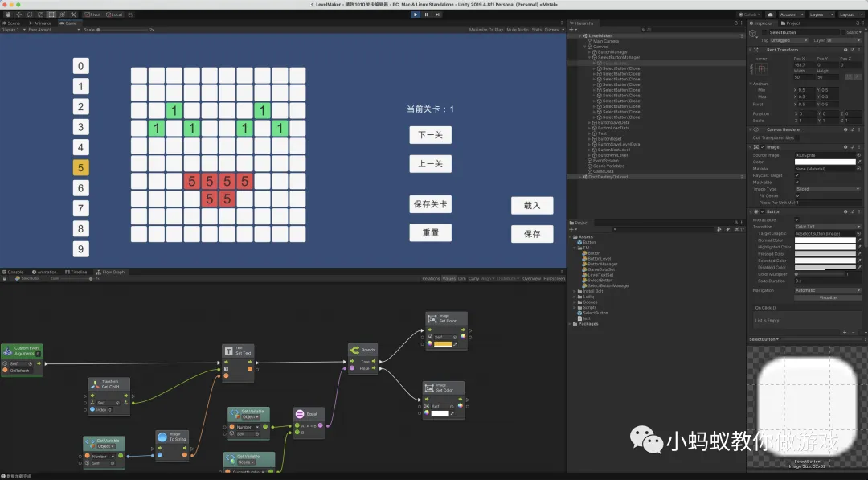Select the Hand tool in Unity toolbar
This screenshot has width=868, height=480.
[x=8, y=14]
